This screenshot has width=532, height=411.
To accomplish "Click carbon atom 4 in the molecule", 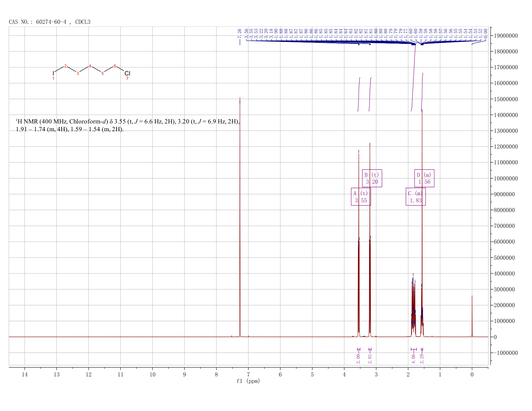I will point(90,66).
